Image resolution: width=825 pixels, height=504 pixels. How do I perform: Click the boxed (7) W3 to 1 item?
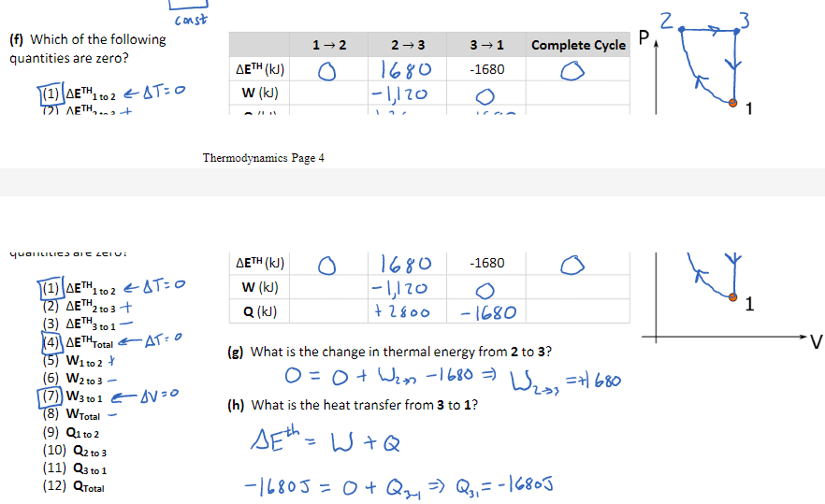pos(70,396)
